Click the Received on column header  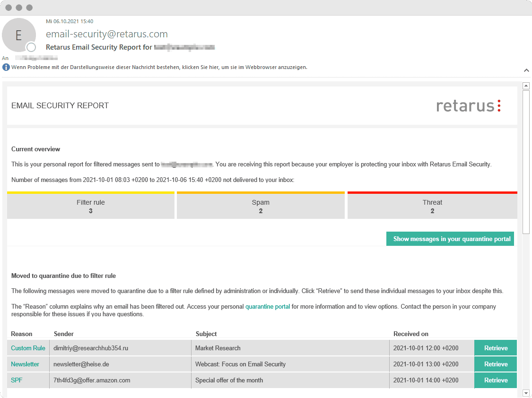410,334
